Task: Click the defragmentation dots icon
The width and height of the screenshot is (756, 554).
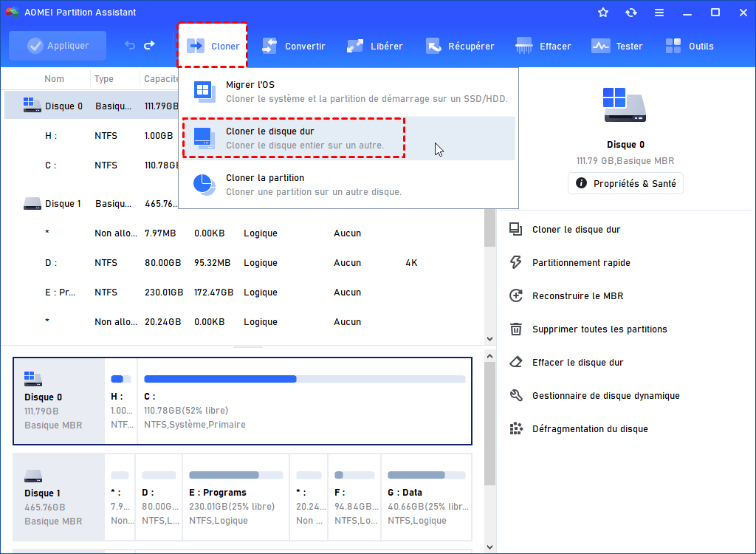Action: pos(516,428)
